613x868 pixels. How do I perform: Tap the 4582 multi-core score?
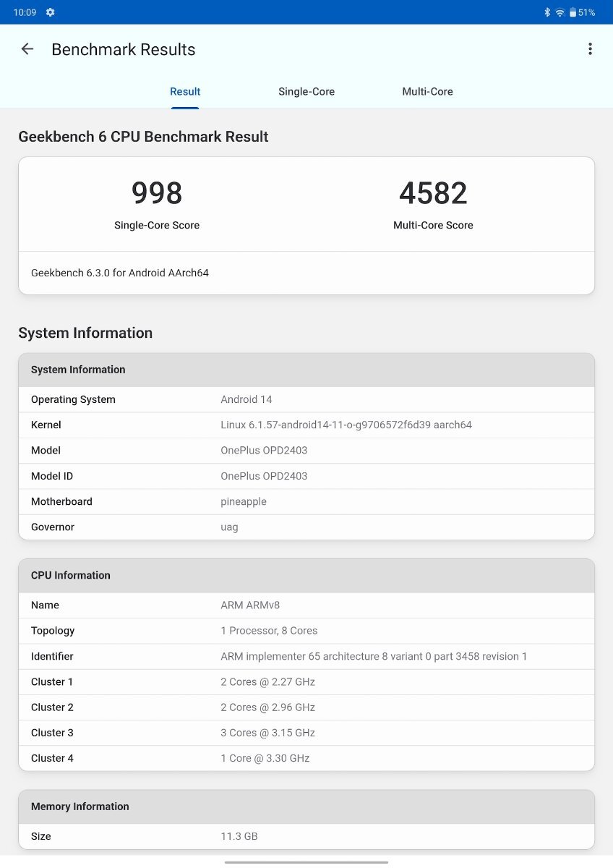(x=433, y=193)
